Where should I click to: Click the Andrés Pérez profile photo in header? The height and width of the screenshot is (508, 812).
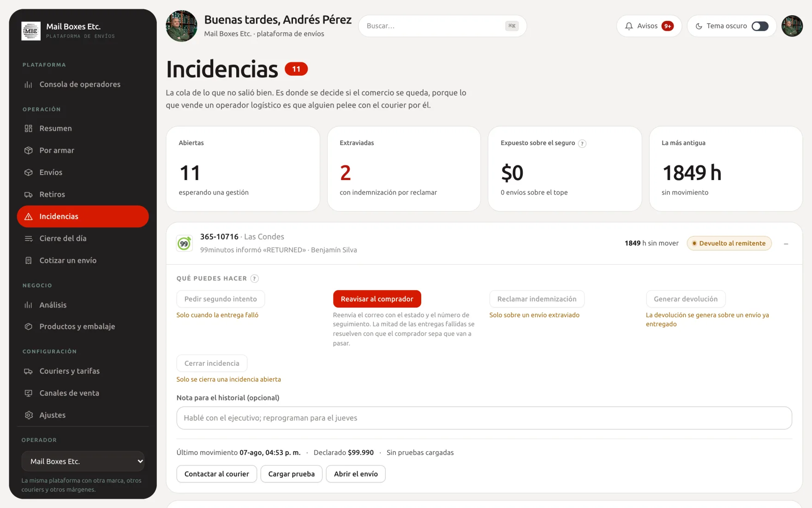pyautogui.click(x=182, y=26)
